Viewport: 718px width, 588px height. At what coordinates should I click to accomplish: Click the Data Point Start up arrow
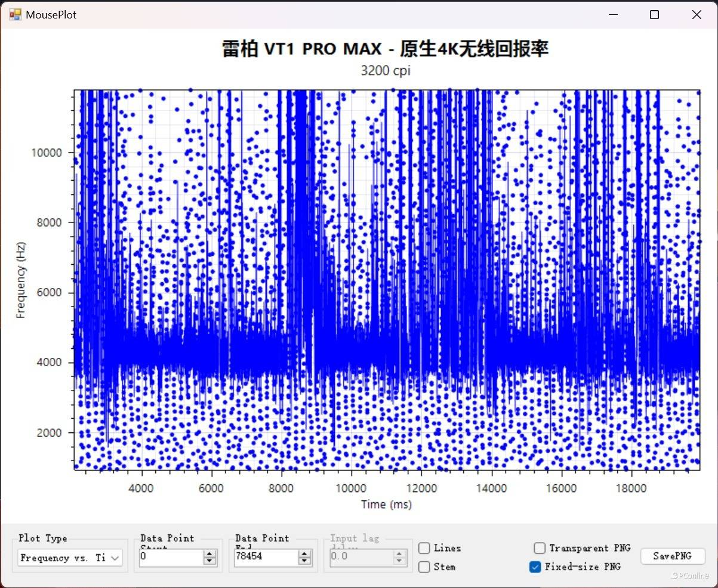click(209, 553)
